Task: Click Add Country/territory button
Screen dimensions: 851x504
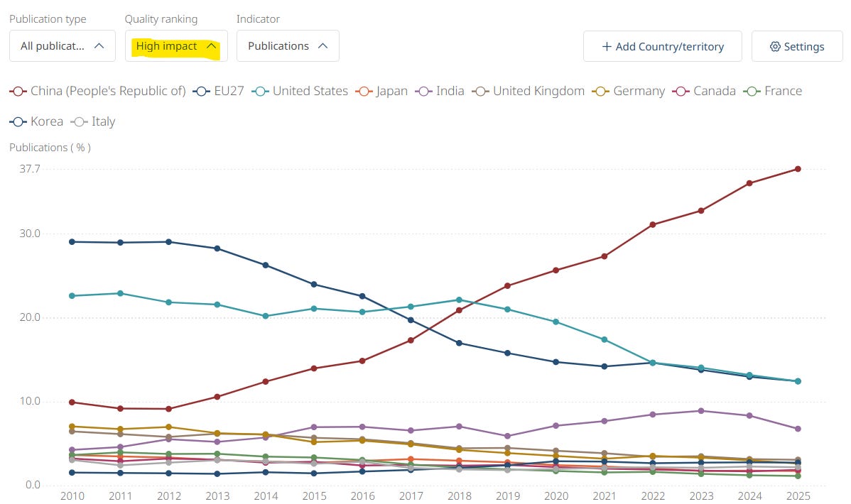Action: coord(663,47)
